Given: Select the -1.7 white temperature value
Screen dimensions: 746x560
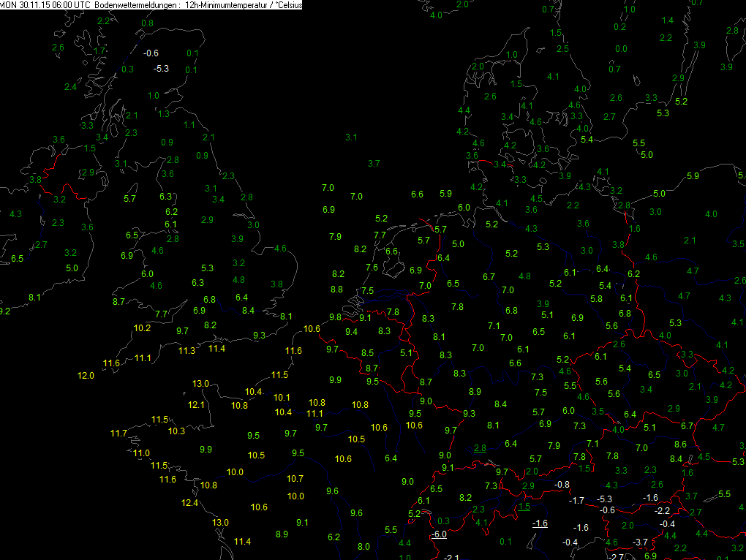Looking at the screenshot, I should tap(576, 501).
